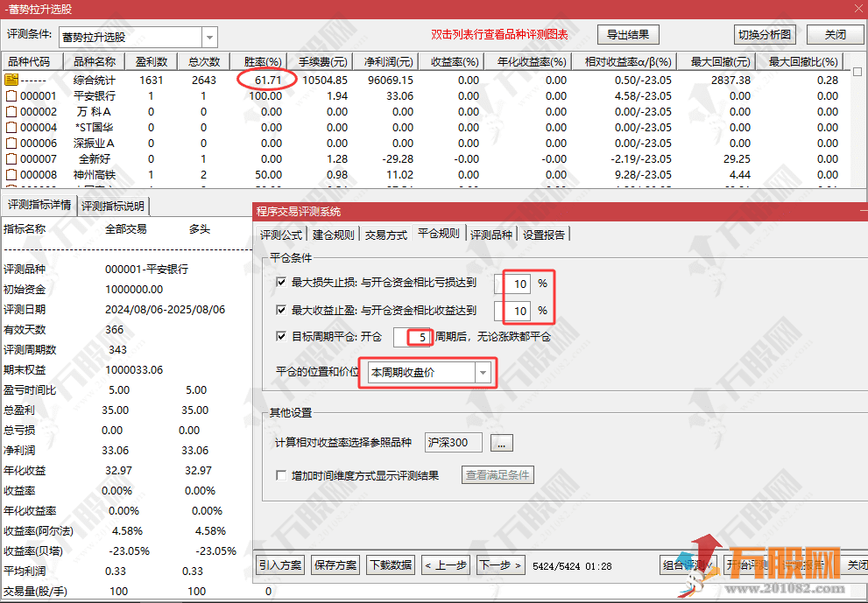This screenshot has width=868, height=603.
Task: Click the 61.71 win rate value
Action: 269,81
